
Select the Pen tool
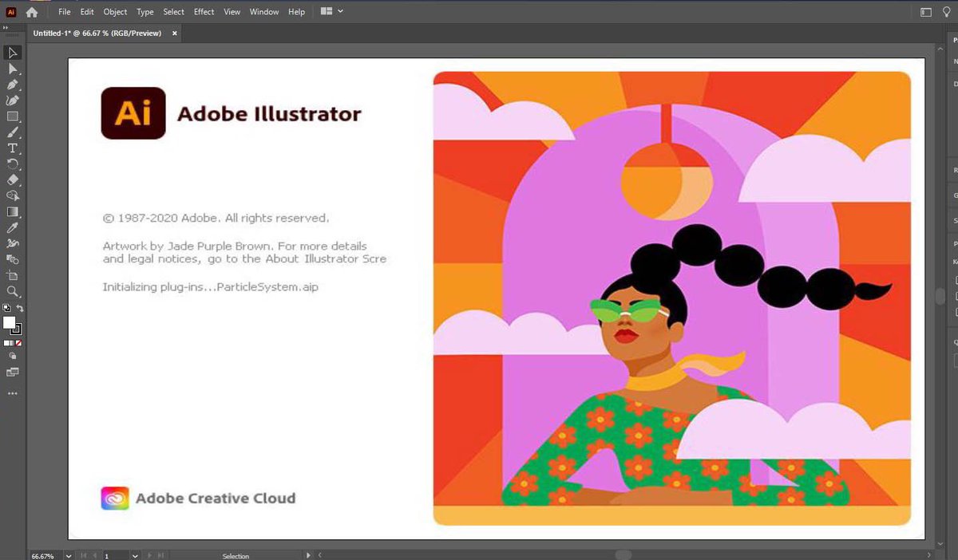pyautogui.click(x=13, y=85)
